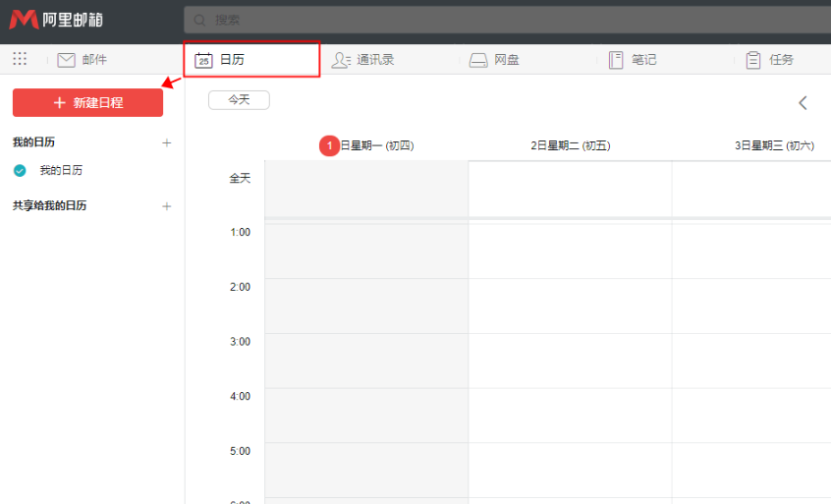Open the apps grid launcher icon
This screenshot has height=504, width=831.
pyautogui.click(x=20, y=59)
